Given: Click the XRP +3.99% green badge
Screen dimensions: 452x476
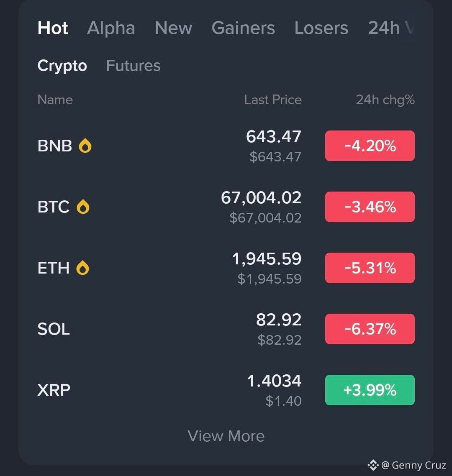Looking at the screenshot, I should pyautogui.click(x=370, y=390).
